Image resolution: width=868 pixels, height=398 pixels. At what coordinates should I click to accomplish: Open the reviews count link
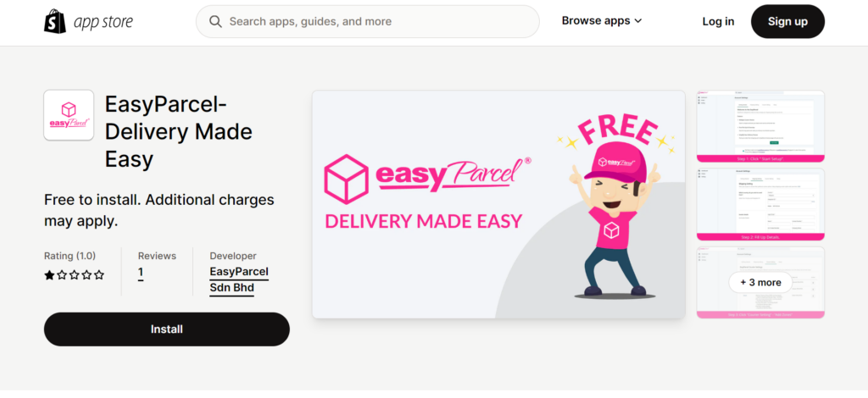[x=141, y=273]
